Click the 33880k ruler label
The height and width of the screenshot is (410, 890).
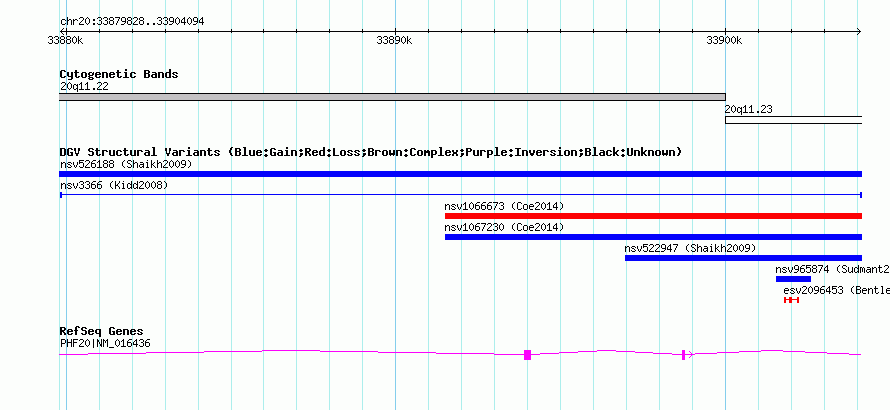pos(66,40)
